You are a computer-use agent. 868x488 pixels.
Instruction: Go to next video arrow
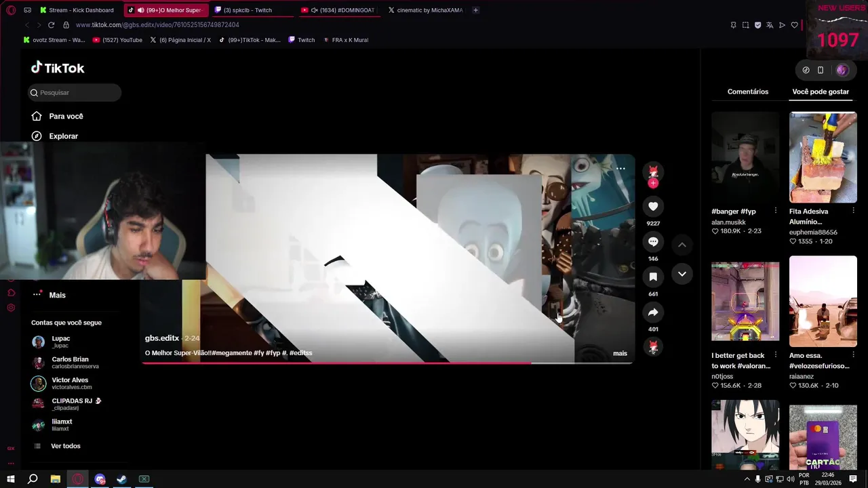[682, 274]
